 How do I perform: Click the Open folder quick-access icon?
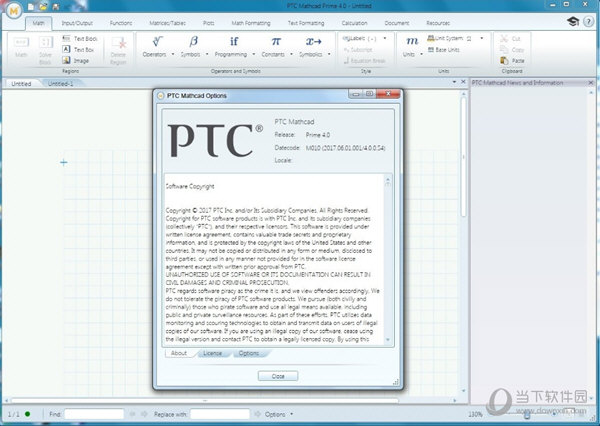click(x=43, y=7)
